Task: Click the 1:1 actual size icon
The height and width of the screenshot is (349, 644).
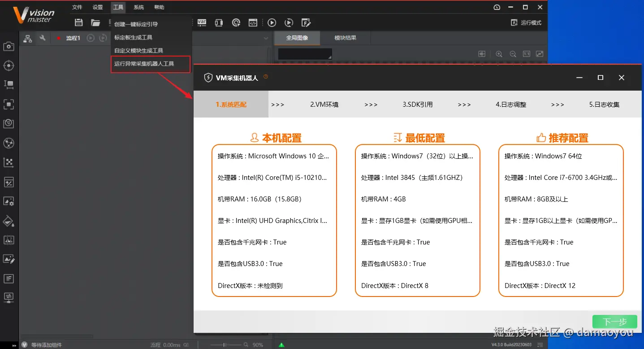Action: [527, 54]
